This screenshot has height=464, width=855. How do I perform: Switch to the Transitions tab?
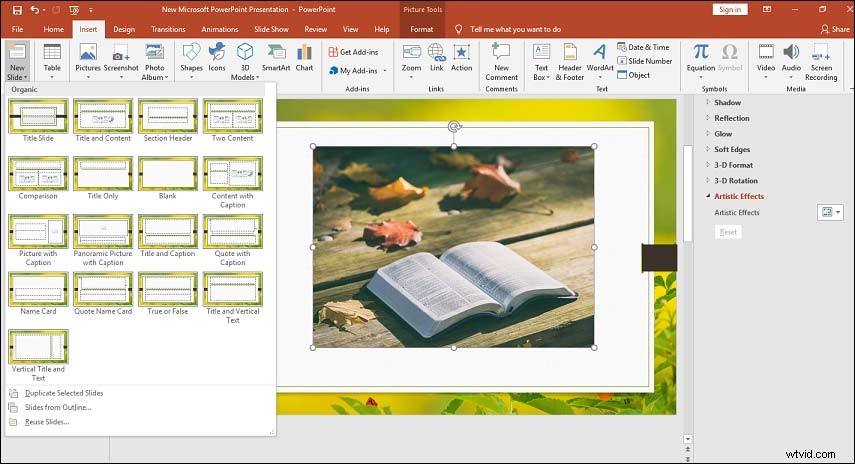point(168,29)
